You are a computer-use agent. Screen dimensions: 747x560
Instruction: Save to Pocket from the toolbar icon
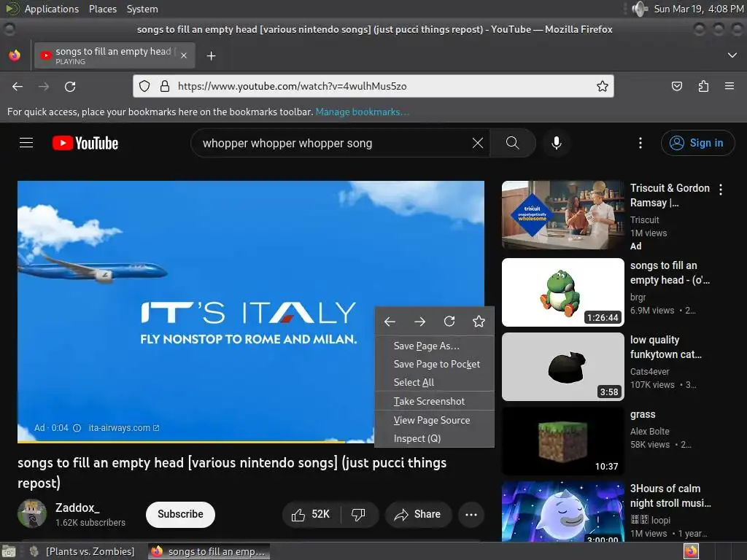coord(676,86)
